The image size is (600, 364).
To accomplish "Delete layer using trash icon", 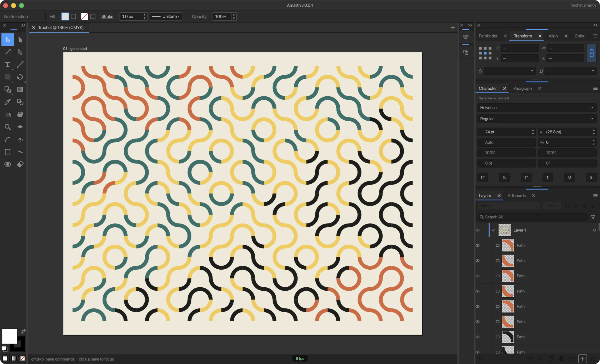I will [x=593, y=359].
